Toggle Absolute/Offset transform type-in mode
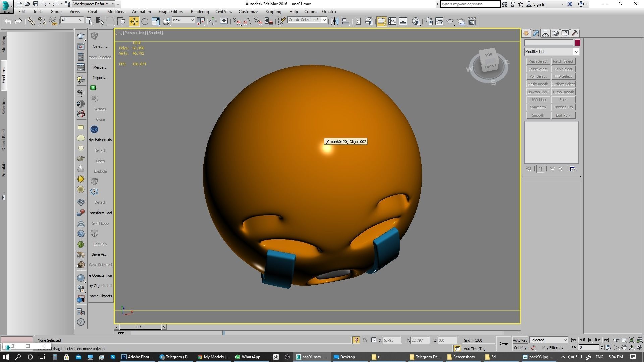 coord(374,340)
